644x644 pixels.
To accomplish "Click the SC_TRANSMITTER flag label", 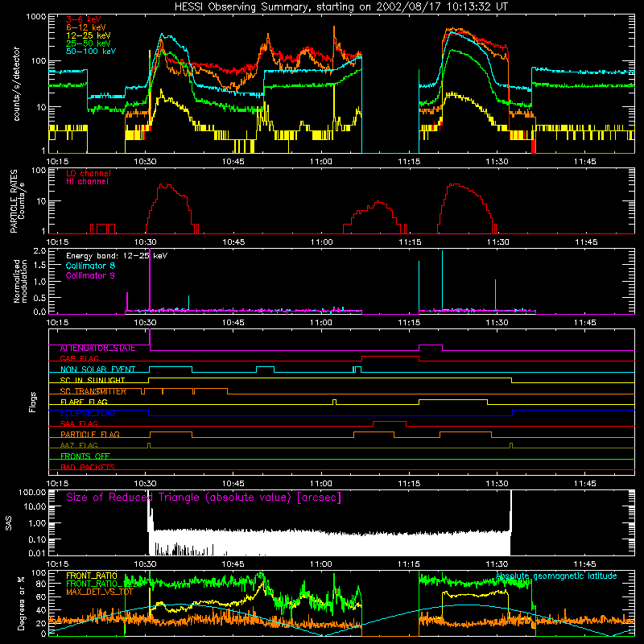I will tap(93, 391).
